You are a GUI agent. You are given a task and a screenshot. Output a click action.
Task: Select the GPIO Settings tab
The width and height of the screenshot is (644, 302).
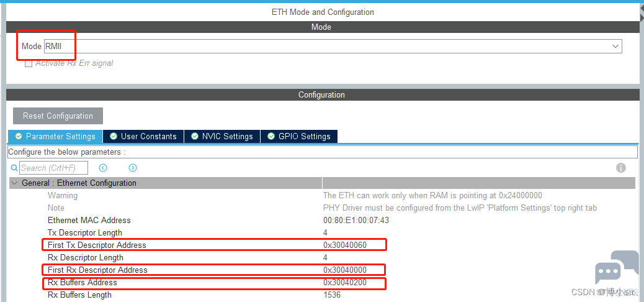(299, 136)
